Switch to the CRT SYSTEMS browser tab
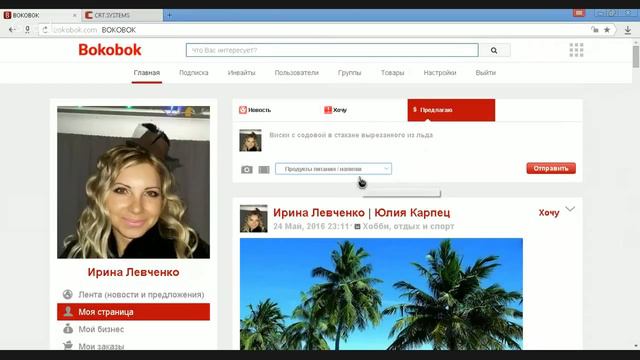Viewport: 640px width, 360px height. point(122,16)
